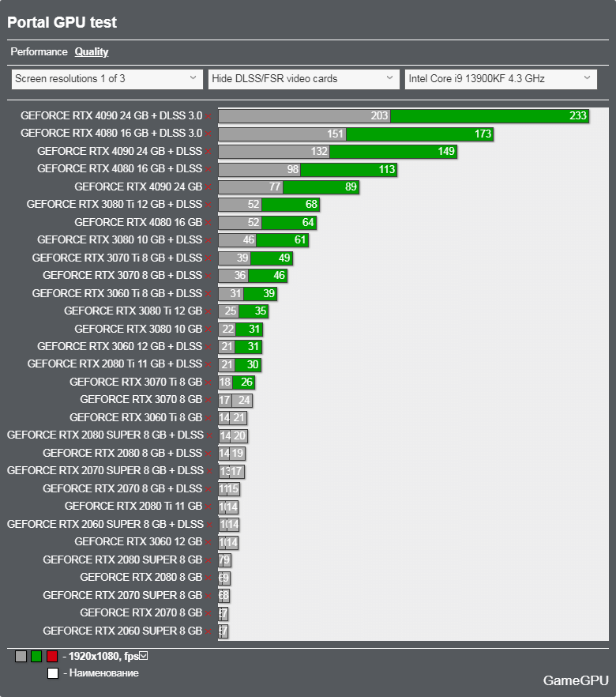Remove the GEFORCE RTX 3060 Ti 8 GB row
616x697 pixels.
click(x=208, y=418)
